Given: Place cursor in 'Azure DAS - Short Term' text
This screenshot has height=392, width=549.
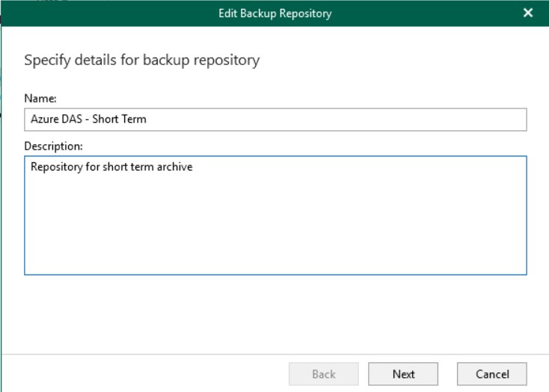Looking at the screenshot, I should (x=88, y=119).
